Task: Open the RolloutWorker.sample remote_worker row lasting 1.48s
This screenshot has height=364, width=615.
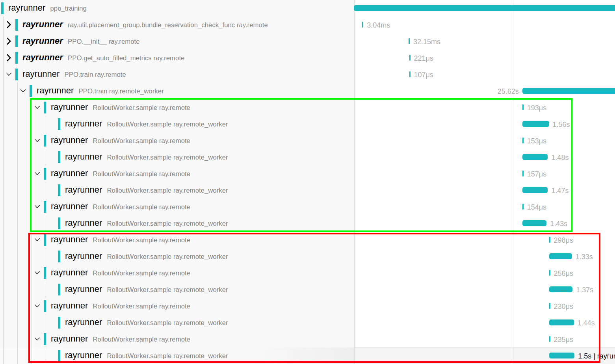Action: [x=167, y=157]
